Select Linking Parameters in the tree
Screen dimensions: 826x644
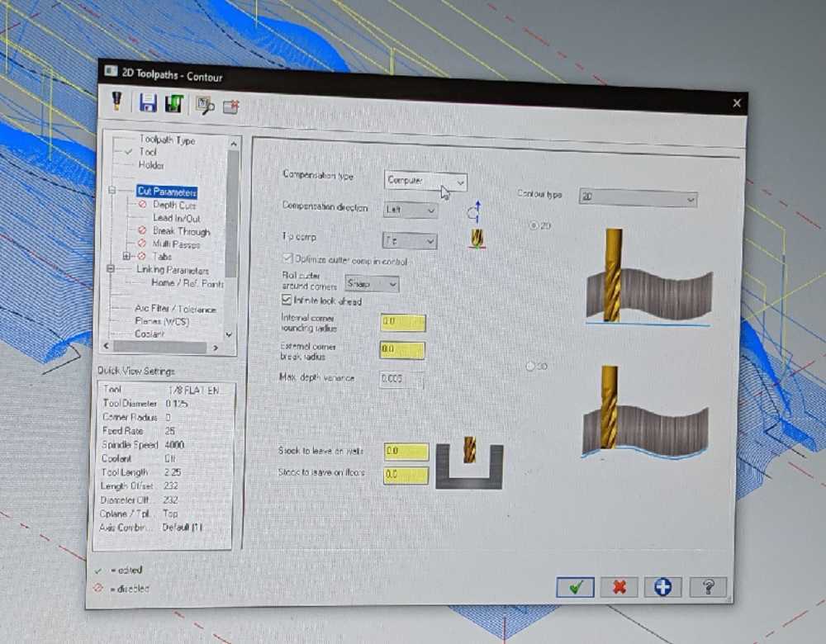point(173,270)
